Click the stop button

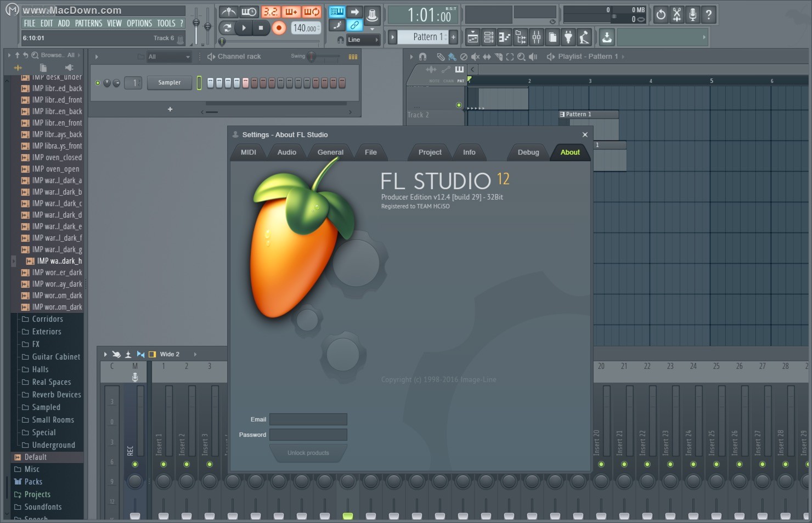click(x=261, y=27)
